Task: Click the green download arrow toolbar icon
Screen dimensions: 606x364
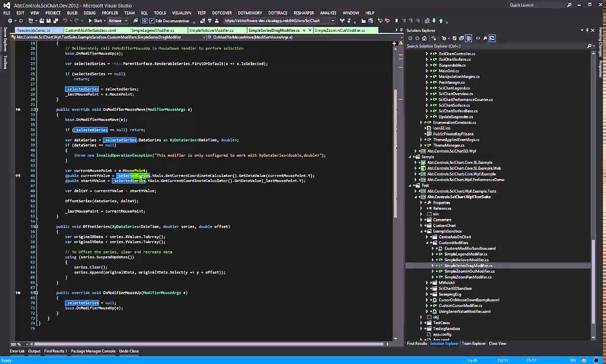Action: click(x=434, y=21)
